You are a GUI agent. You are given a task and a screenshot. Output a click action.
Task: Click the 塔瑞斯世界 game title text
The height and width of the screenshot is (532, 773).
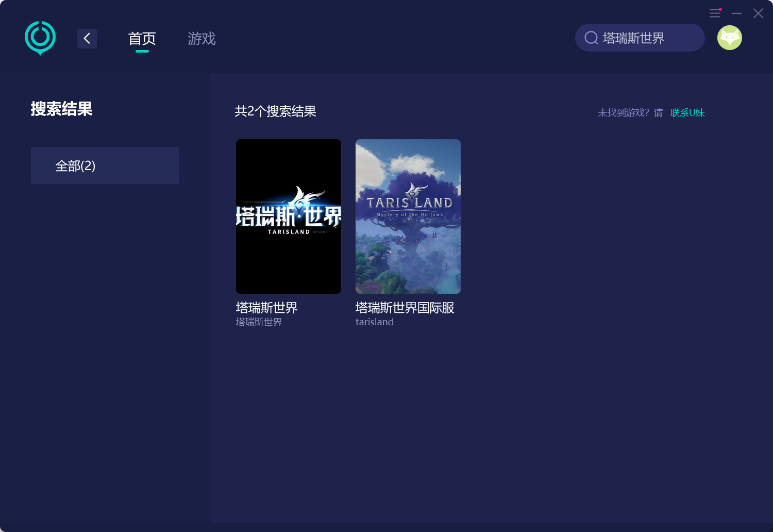point(267,308)
